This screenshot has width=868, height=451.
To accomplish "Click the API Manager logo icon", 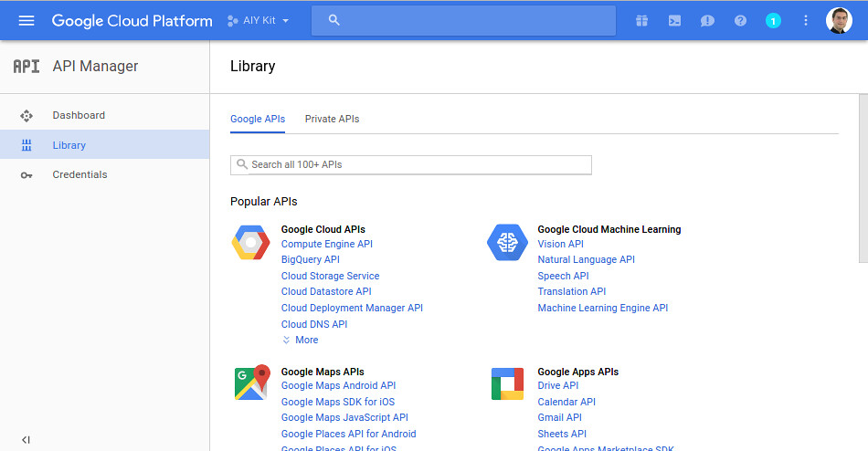I will [26, 67].
